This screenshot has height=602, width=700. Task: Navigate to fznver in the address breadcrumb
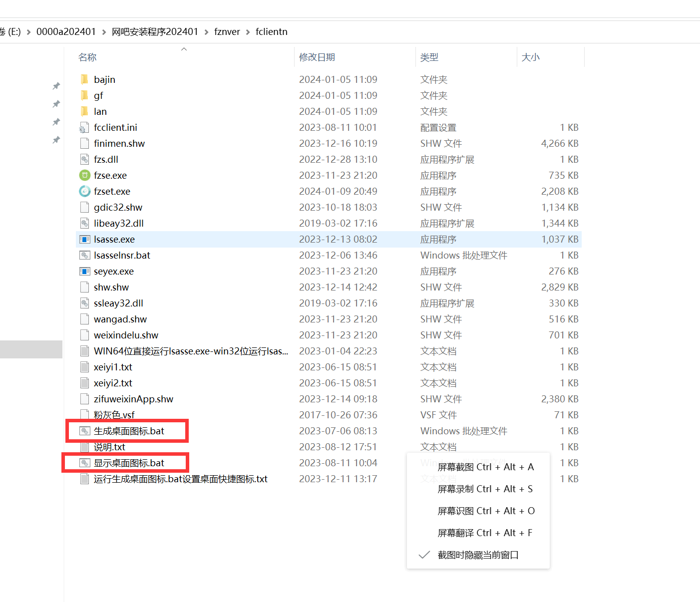(x=227, y=32)
